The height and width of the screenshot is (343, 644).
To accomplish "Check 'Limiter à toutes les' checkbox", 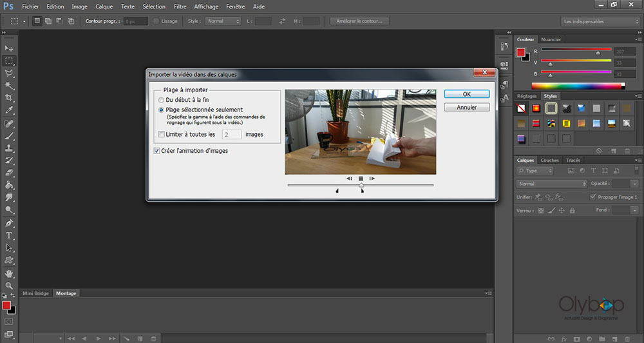I will pos(162,135).
